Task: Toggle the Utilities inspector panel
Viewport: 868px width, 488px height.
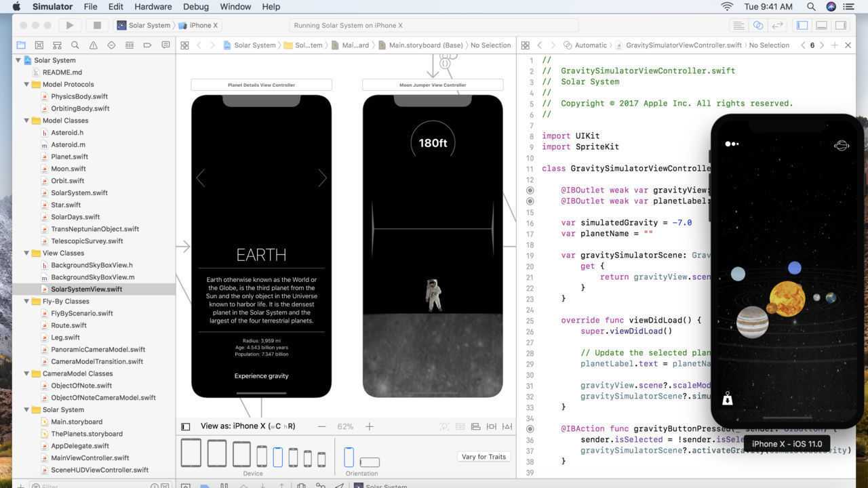Action: pos(840,25)
